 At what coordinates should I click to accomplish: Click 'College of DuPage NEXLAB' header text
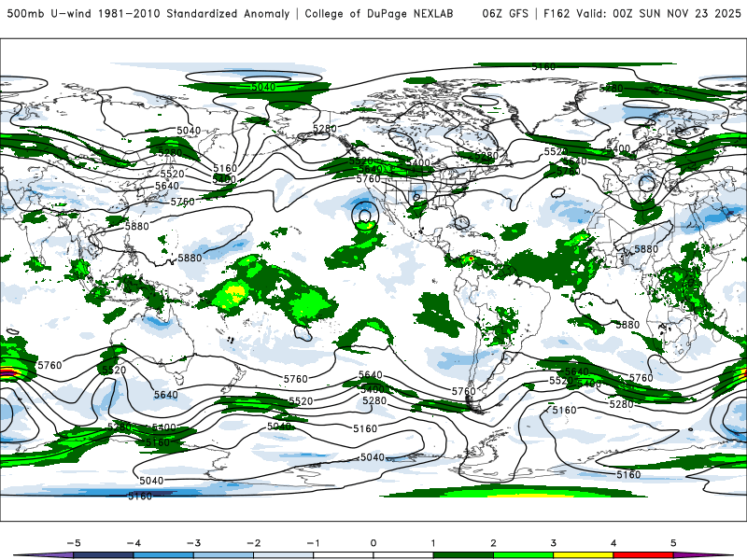click(379, 13)
